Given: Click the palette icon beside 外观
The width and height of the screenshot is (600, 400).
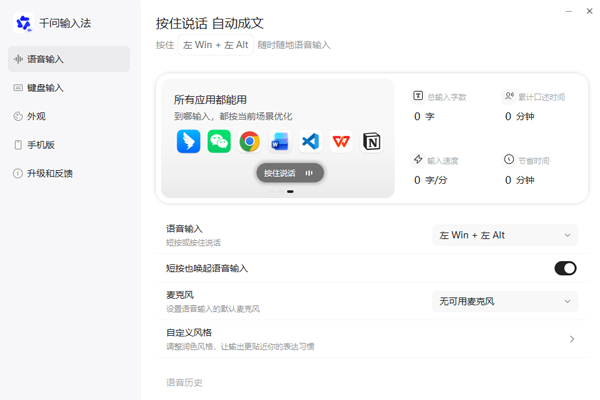Looking at the screenshot, I should pos(18,116).
